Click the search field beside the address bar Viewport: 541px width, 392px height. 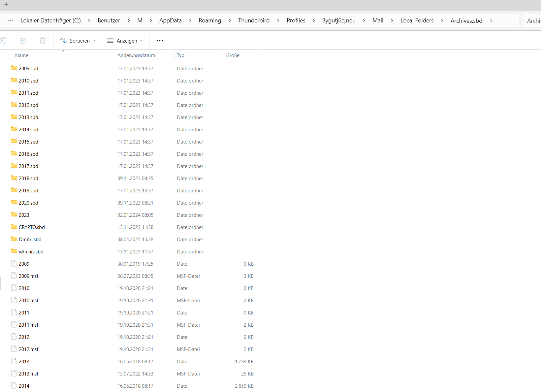532,20
